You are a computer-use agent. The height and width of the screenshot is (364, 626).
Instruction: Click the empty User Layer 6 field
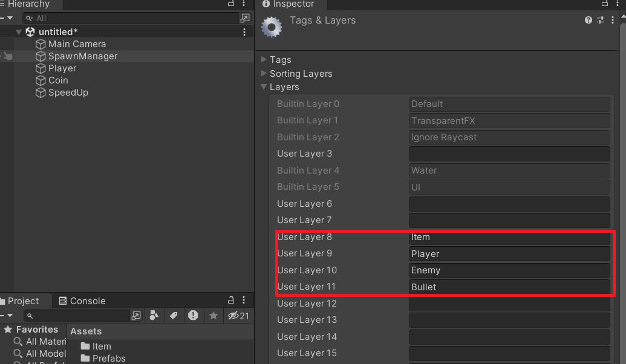[x=509, y=204]
